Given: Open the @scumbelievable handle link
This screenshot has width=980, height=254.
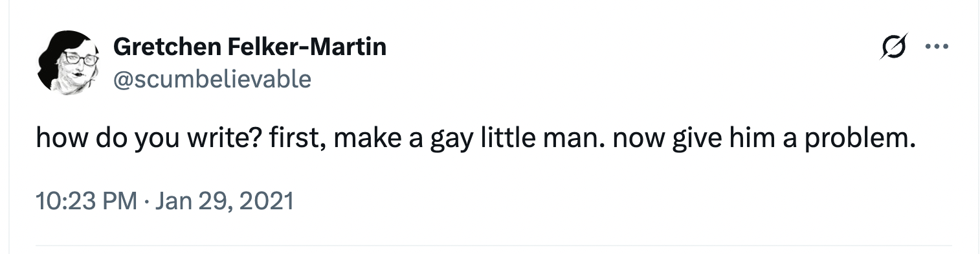Looking at the screenshot, I should click(x=212, y=79).
